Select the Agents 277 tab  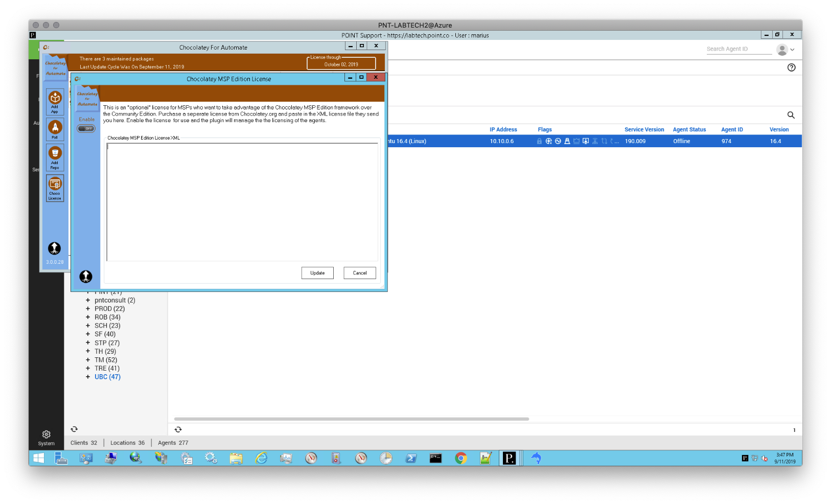(x=173, y=443)
